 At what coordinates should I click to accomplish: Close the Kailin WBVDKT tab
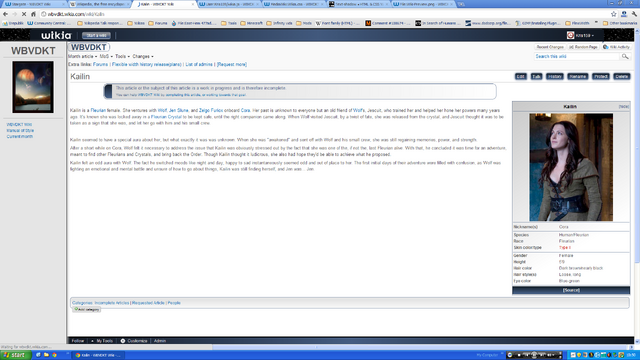point(193,4)
